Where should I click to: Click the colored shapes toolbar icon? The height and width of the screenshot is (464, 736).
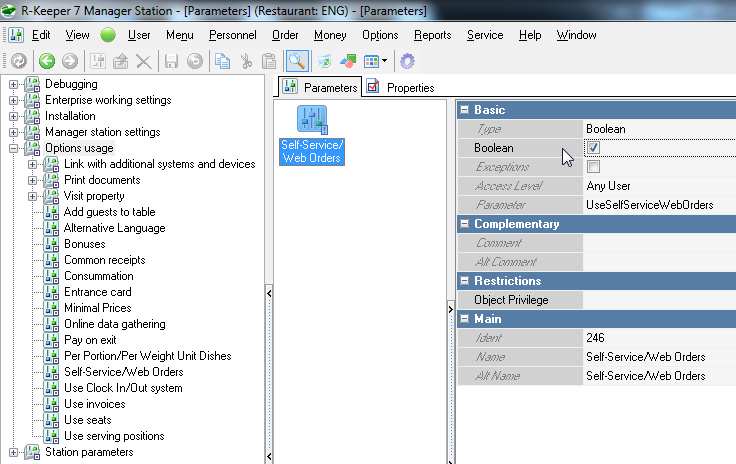click(x=348, y=61)
